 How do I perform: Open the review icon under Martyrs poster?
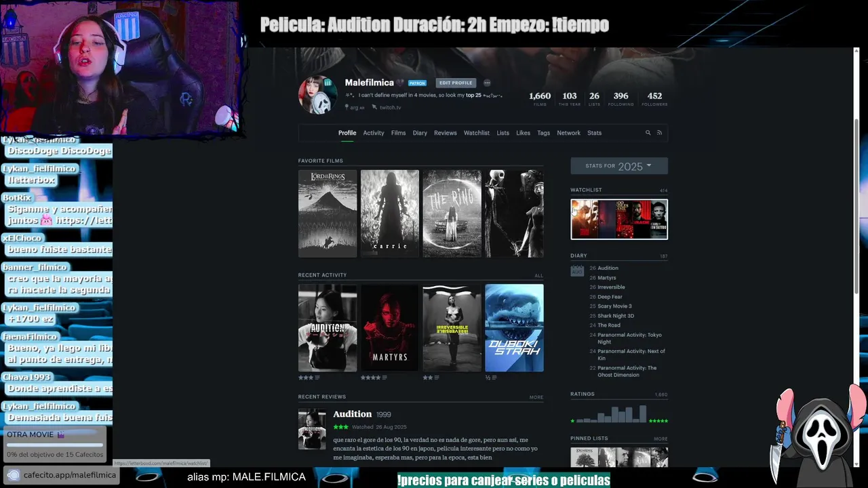coord(384,378)
